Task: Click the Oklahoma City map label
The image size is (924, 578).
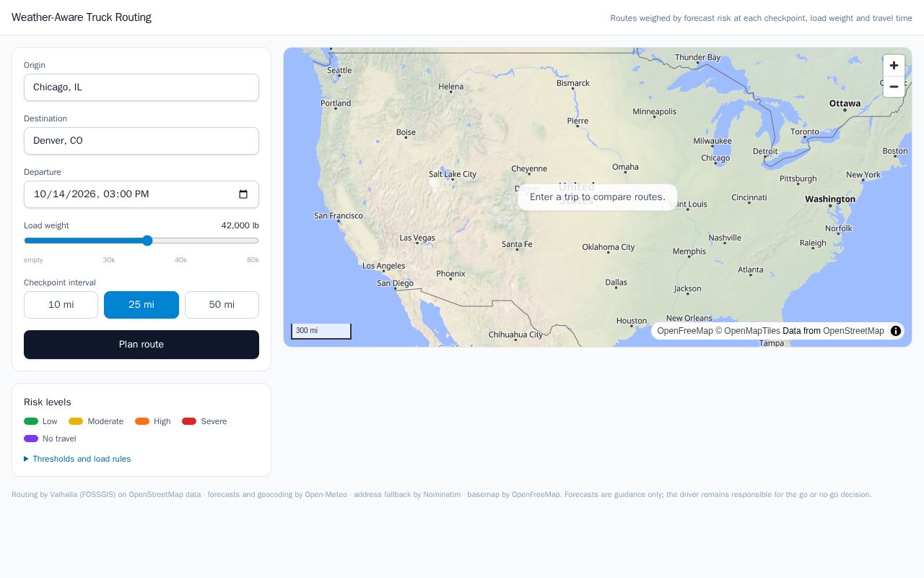Action: point(609,247)
